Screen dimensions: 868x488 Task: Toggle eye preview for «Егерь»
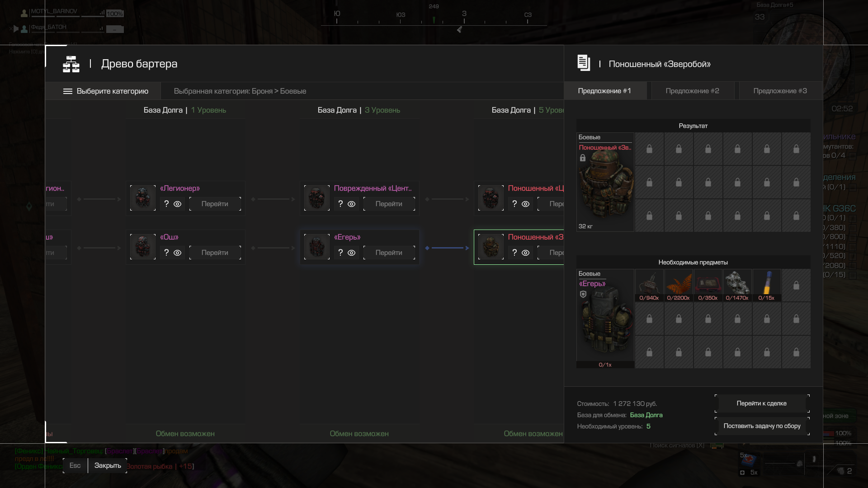coord(351,253)
